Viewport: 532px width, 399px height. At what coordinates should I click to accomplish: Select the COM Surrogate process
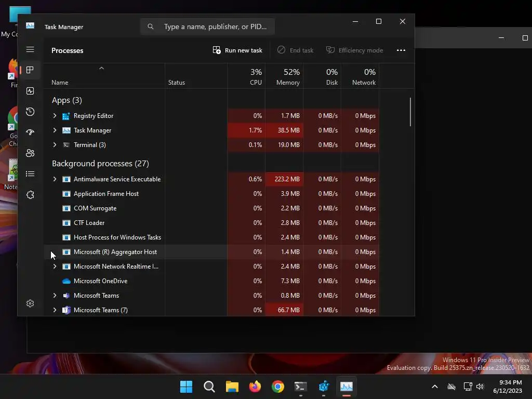coord(211,208)
